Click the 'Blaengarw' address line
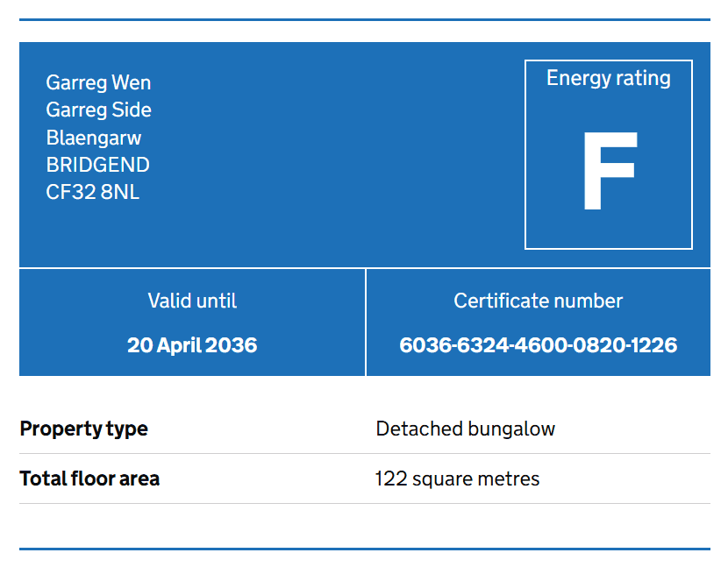 click(94, 138)
